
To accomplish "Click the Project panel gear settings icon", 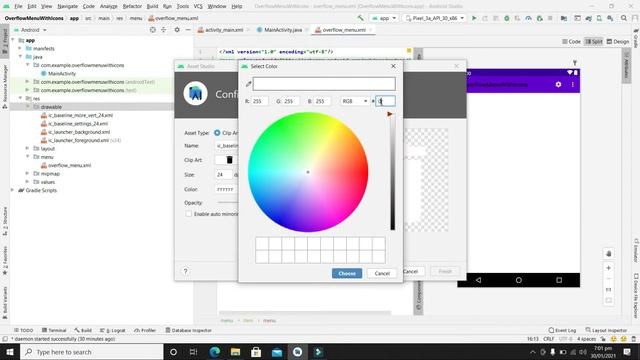I will 177,30.
